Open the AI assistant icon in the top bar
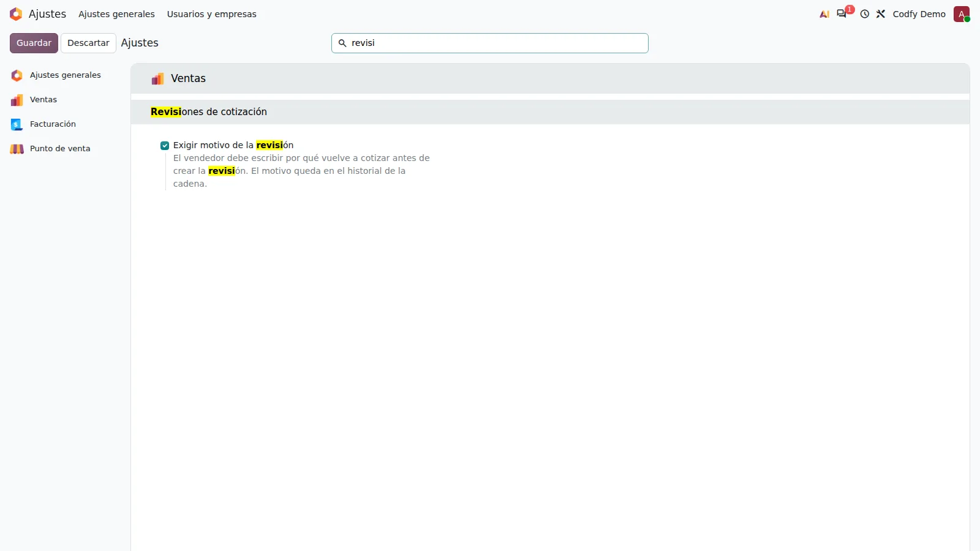The width and height of the screenshot is (980, 551). 824,14
